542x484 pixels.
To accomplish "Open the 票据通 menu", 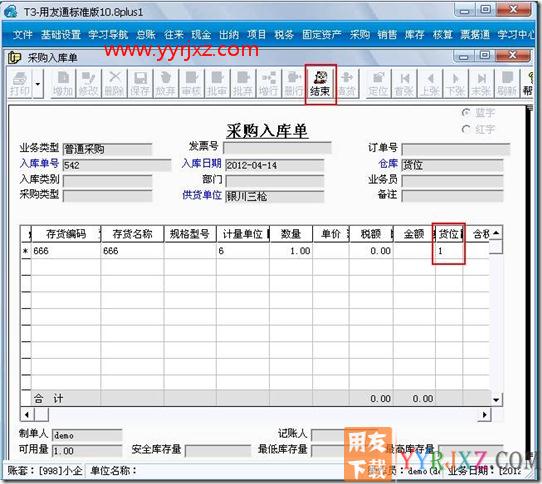I will tap(475, 35).
